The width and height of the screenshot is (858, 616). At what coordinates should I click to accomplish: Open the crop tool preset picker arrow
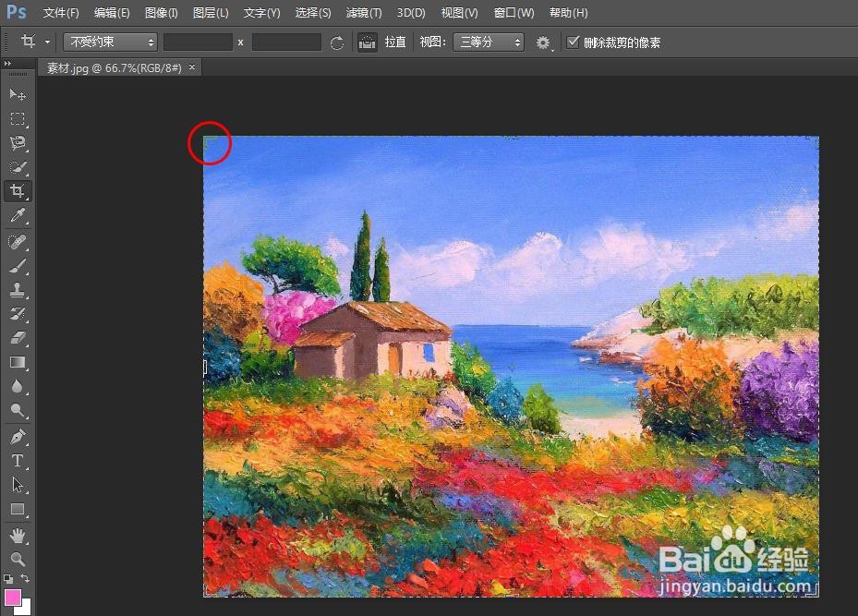48,42
